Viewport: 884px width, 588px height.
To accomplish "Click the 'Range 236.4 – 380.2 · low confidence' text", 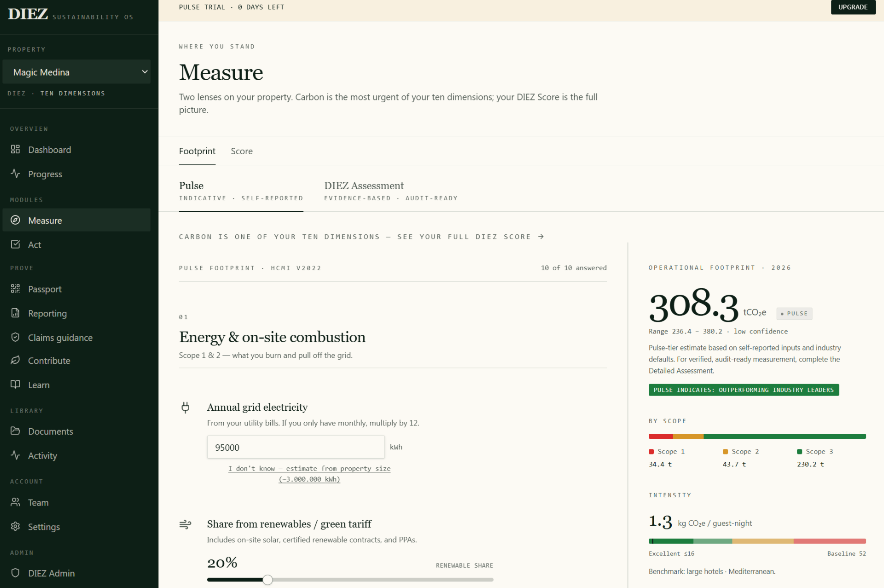I will [718, 332].
